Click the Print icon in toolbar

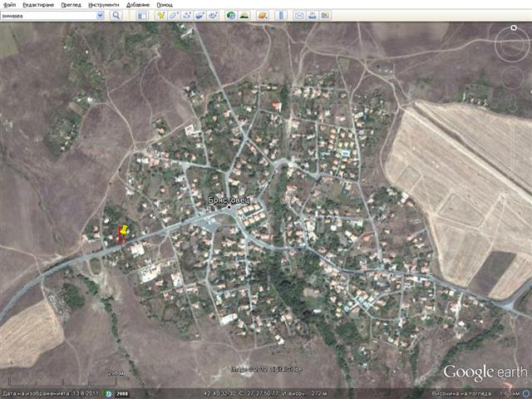313,15
